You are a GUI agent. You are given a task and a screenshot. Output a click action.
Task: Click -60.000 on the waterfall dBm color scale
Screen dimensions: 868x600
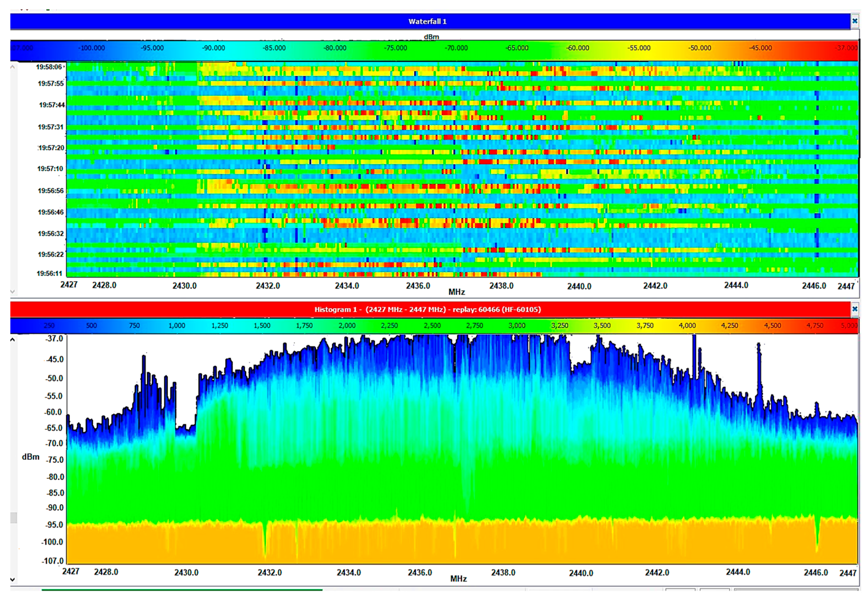pyautogui.click(x=578, y=48)
